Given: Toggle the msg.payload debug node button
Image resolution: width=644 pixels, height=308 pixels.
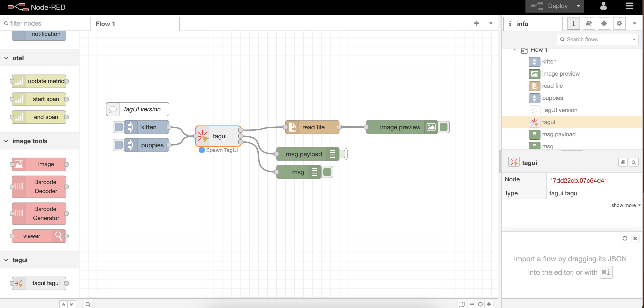Looking at the screenshot, I should coord(342,154).
